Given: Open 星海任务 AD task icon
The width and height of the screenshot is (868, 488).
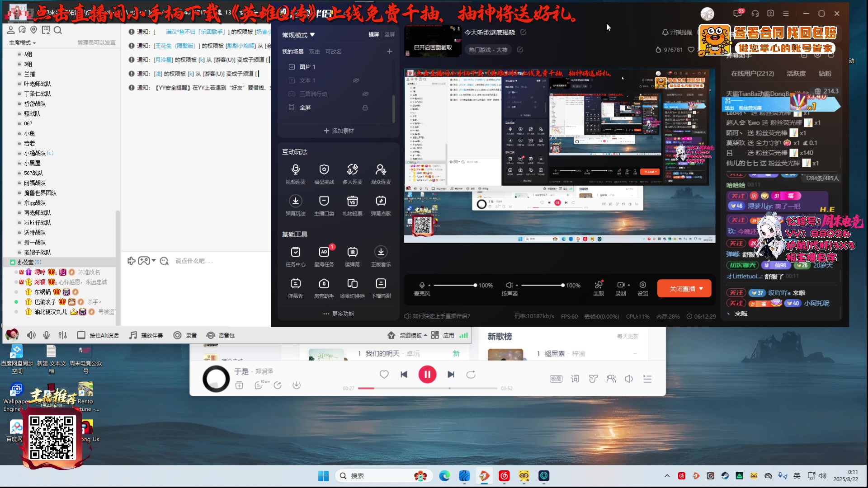Looking at the screenshot, I should [x=324, y=256].
